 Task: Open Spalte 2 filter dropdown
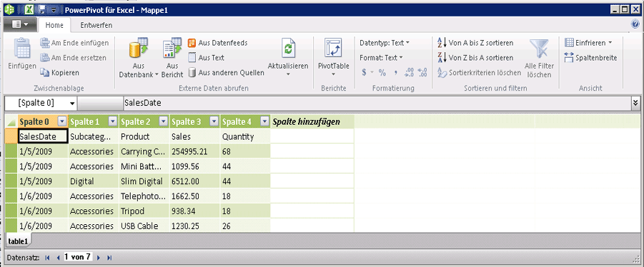pyautogui.click(x=163, y=121)
